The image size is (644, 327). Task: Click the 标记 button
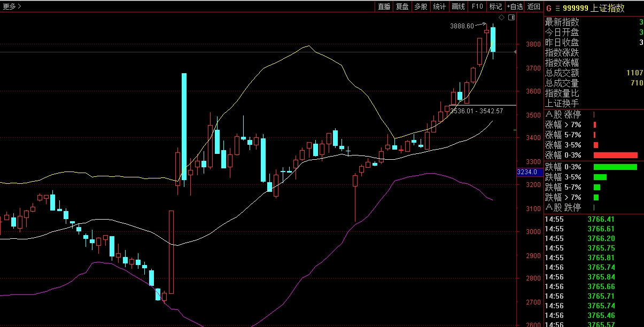click(x=495, y=6)
